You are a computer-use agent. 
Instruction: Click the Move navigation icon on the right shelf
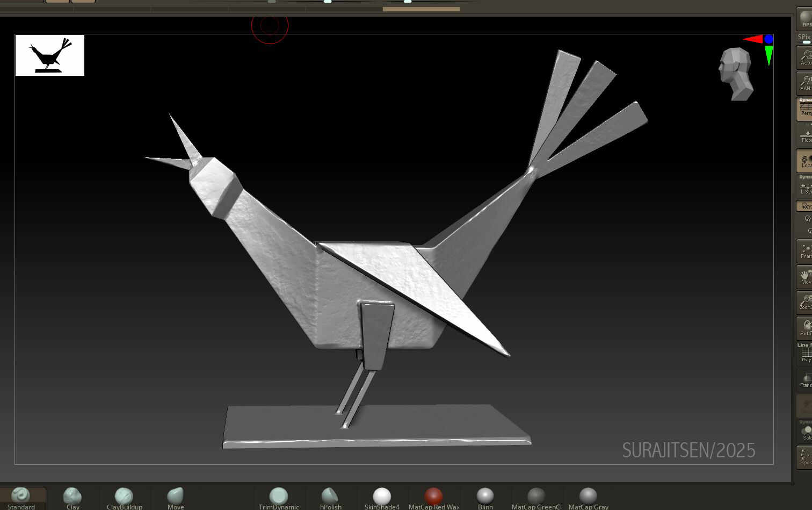805,276
